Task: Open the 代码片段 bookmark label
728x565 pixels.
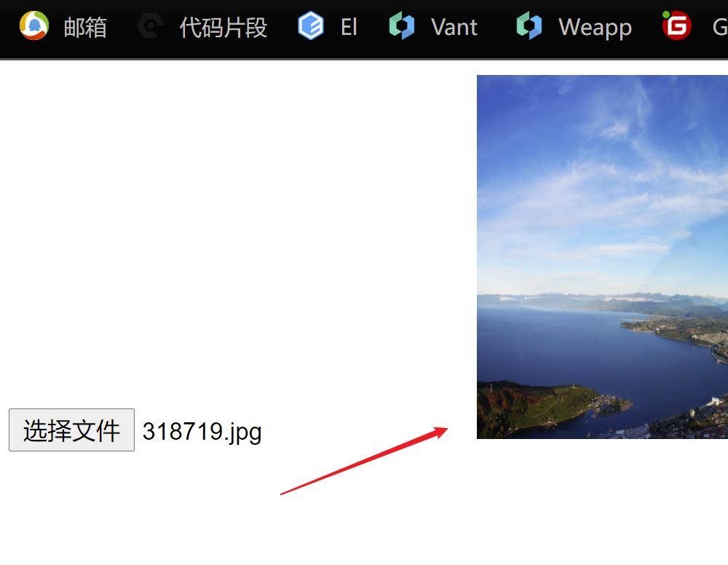Action: pyautogui.click(x=223, y=28)
